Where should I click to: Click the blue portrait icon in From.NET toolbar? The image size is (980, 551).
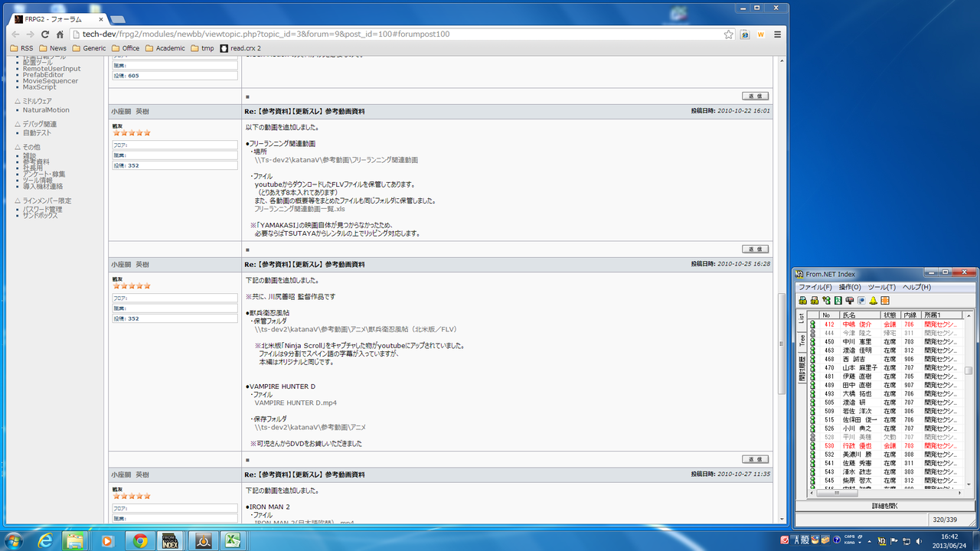click(x=861, y=300)
